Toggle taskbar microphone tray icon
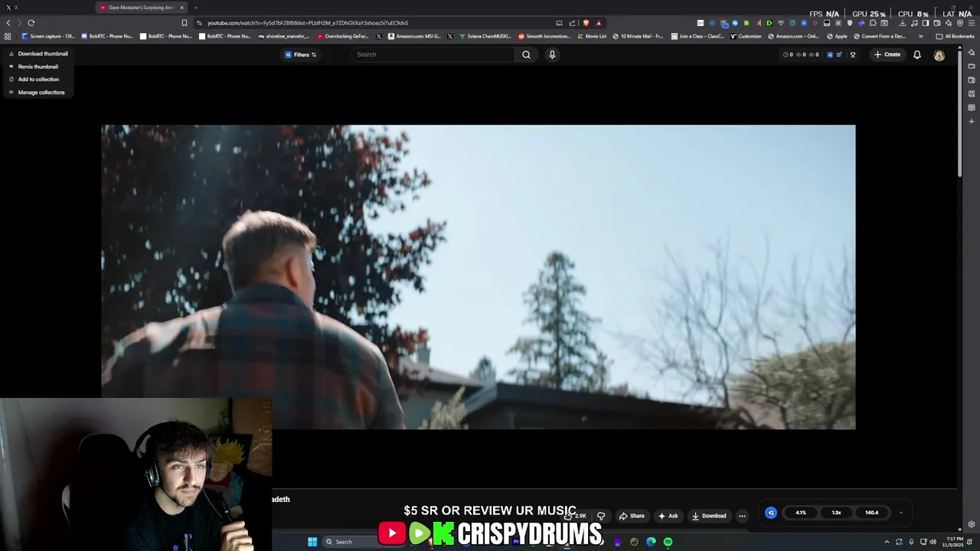This screenshot has height=551, width=980. [x=911, y=542]
